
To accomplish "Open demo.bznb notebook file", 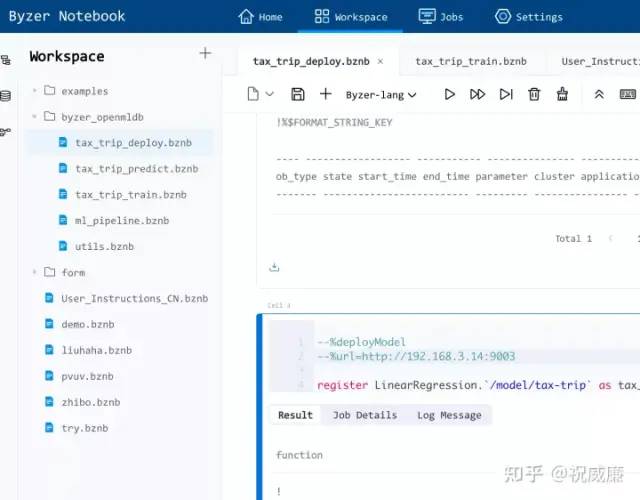I will pyautogui.click(x=88, y=324).
